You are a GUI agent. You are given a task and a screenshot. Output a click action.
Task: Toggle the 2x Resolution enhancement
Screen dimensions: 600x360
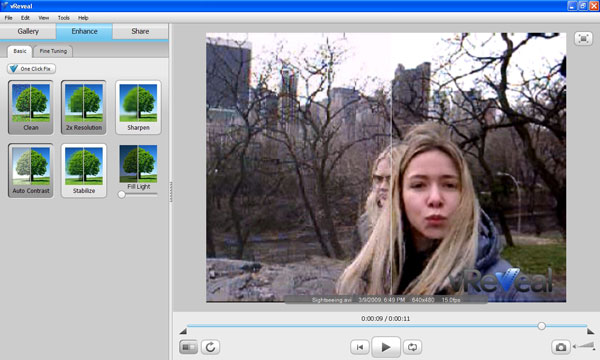[x=84, y=107]
